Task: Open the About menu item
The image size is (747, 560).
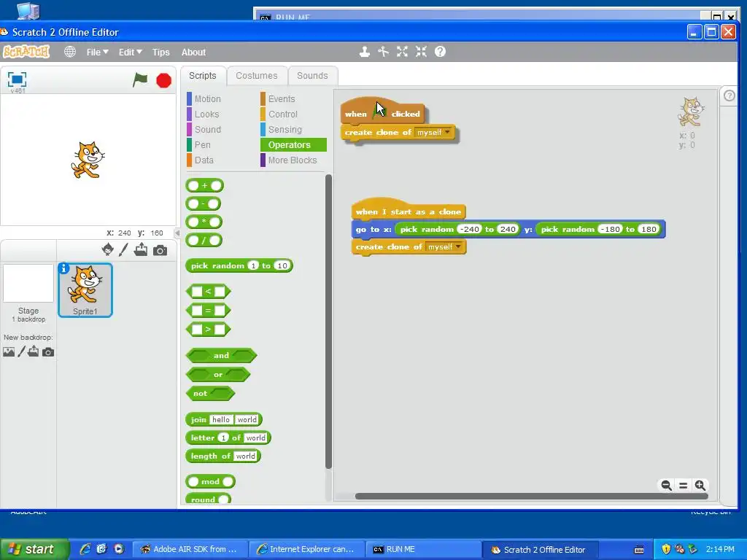Action: coord(193,52)
